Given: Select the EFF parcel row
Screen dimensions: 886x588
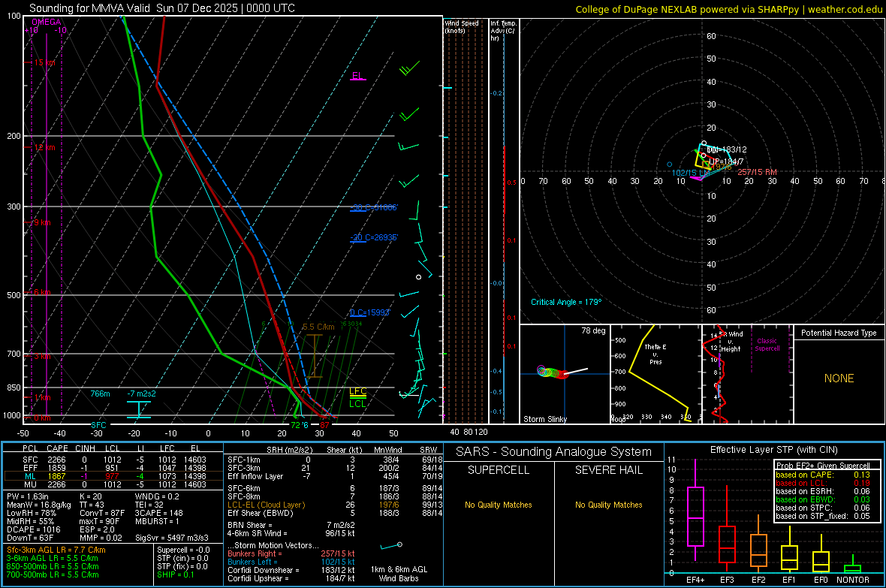Looking at the screenshot, I should tap(113, 468).
